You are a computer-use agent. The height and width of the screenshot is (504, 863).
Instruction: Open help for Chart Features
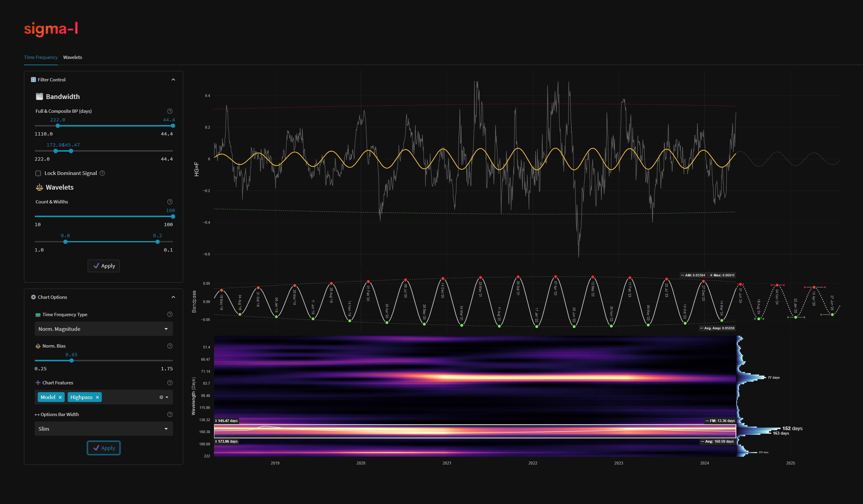coord(170,383)
